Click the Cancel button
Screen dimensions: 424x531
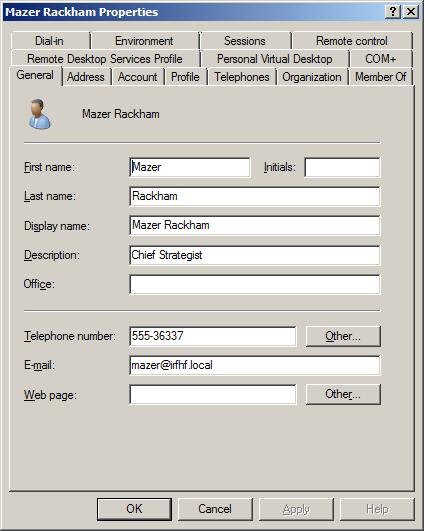pyautogui.click(x=215, y=509)
